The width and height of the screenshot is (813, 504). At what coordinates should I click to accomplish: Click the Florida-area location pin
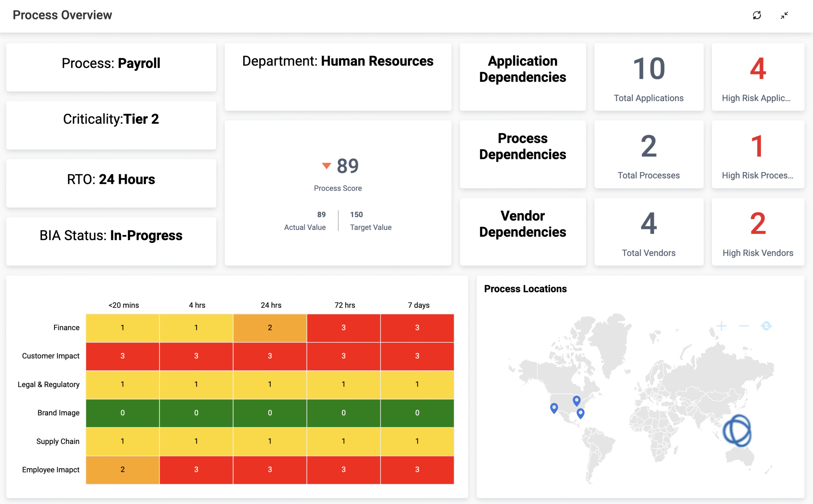click(580, 413)
